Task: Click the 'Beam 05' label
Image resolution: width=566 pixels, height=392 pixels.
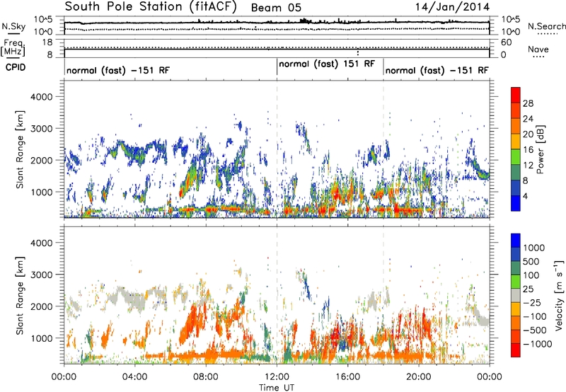Action: coord(276,8)
